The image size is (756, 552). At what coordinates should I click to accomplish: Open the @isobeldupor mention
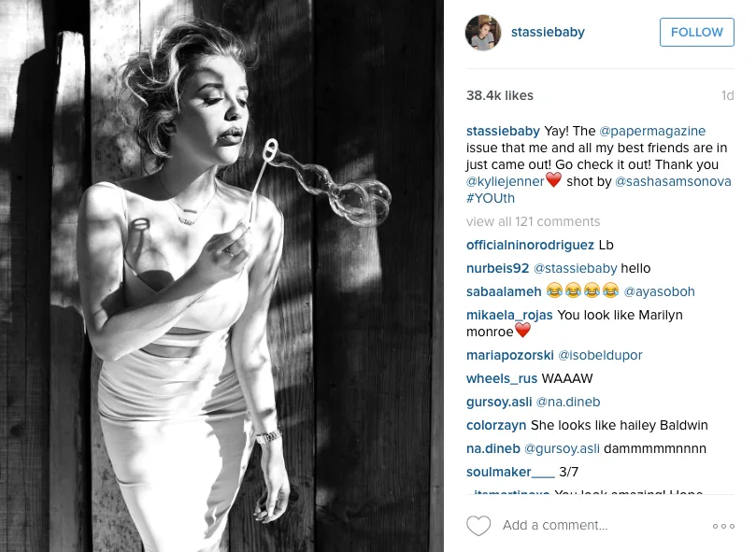click(600, 355)
